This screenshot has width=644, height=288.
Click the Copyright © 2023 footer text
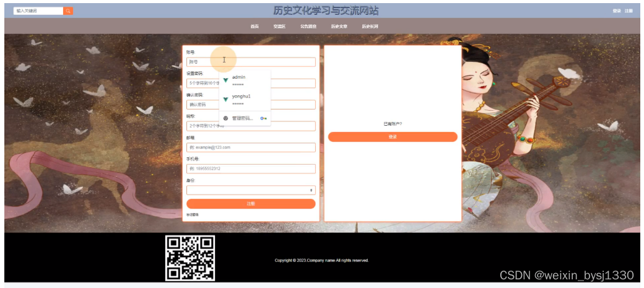(321, 261)
